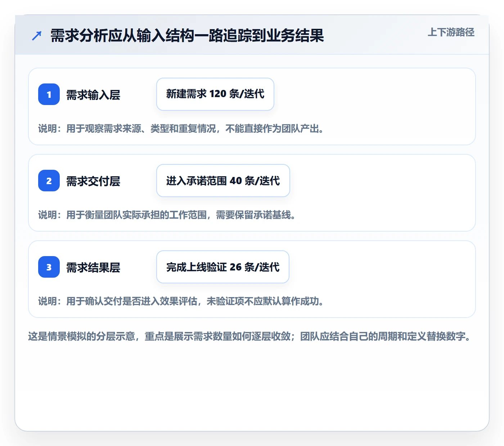Select the 上下游路径 label in the header
Screen dimensions: 504x446
tap(451, 32)
